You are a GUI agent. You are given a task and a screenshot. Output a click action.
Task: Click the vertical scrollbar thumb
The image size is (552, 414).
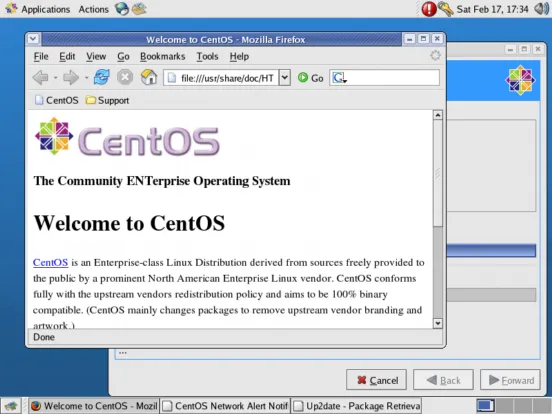tap(438, 173)
